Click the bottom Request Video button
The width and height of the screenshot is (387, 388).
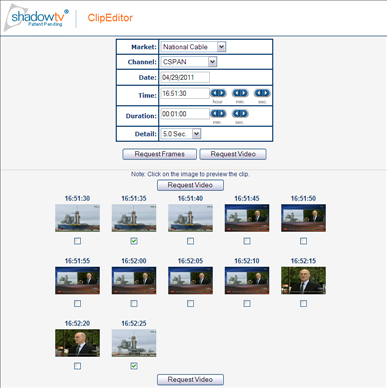190,379
